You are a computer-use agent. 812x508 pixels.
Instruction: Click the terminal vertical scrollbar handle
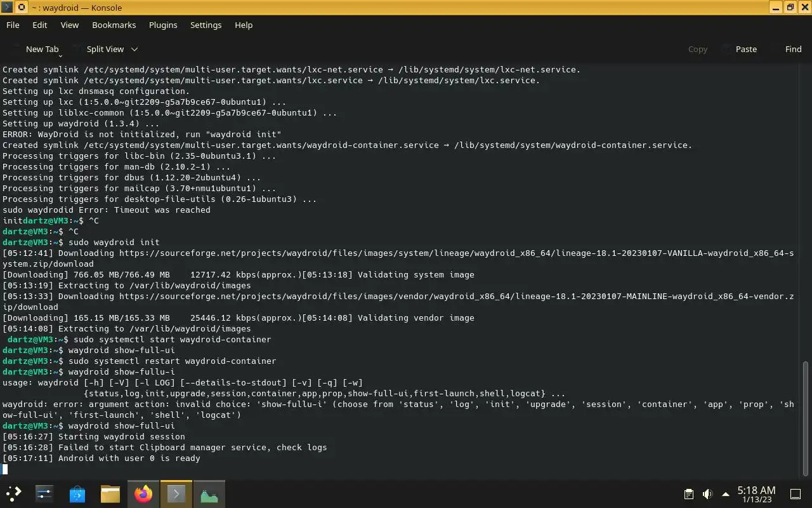(x=806, y=419)
